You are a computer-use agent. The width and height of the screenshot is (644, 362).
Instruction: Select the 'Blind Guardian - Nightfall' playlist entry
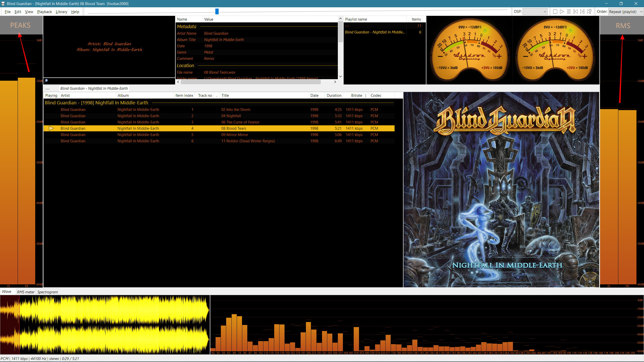point(375,32)
